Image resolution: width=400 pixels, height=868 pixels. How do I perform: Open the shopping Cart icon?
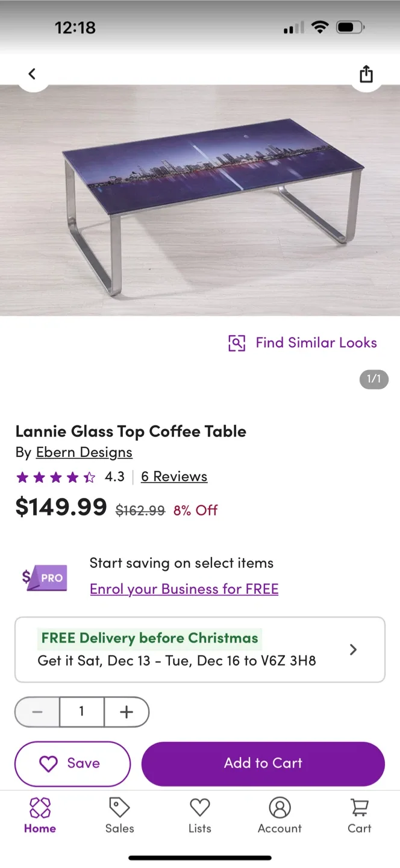(x=359, y=808)
